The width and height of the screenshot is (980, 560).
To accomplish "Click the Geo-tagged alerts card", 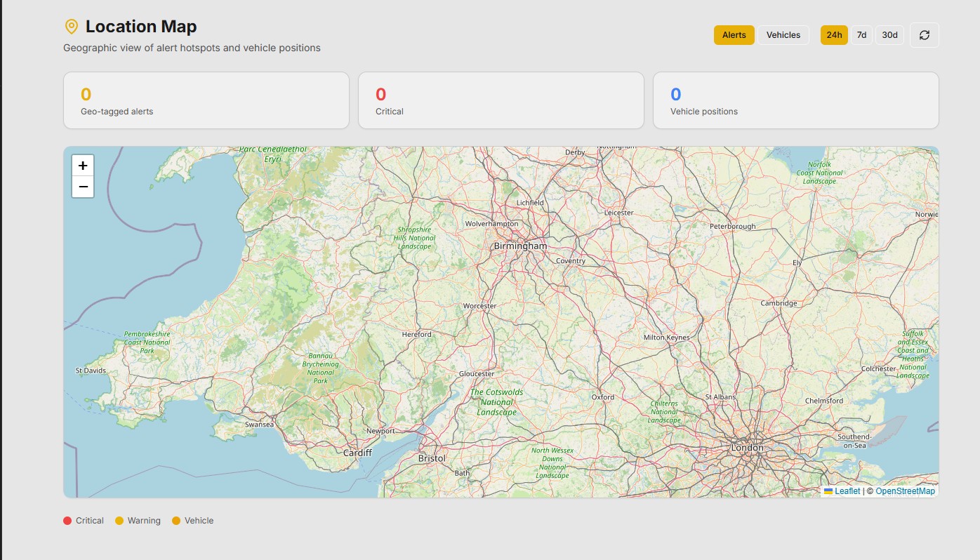I will coord(206,100).
